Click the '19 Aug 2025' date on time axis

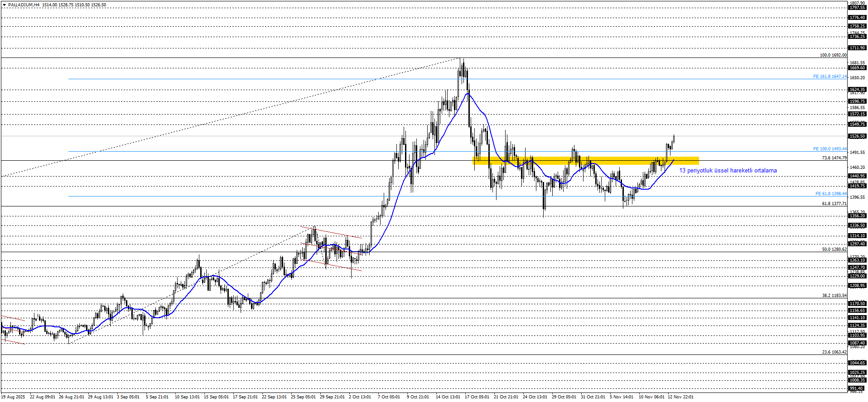point(13,397)
